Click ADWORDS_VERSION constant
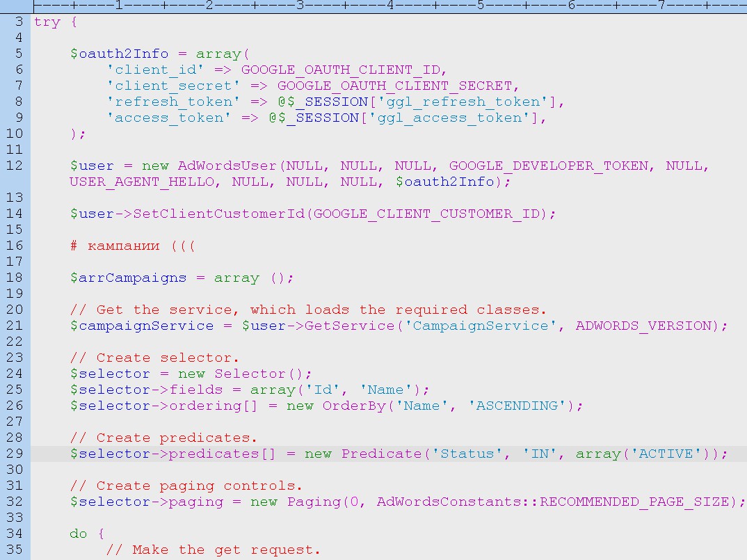The width and height of the screenshot is (747, 560). pos(643,326)
